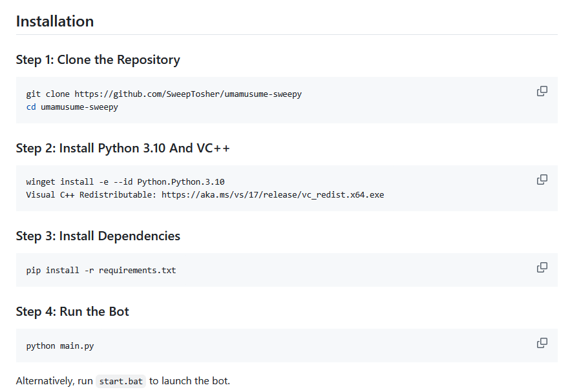This screenshot has width=570, height=392.
Task: Click the Step 1: Clone the Repository heading
Action: pyautogui.click(x=98, y=60)
